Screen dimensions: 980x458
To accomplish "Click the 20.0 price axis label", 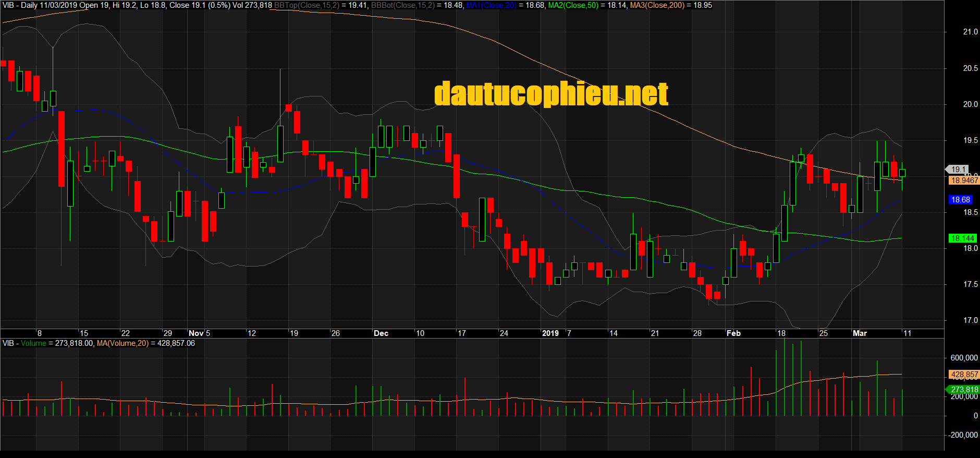I will pos(970,104).
